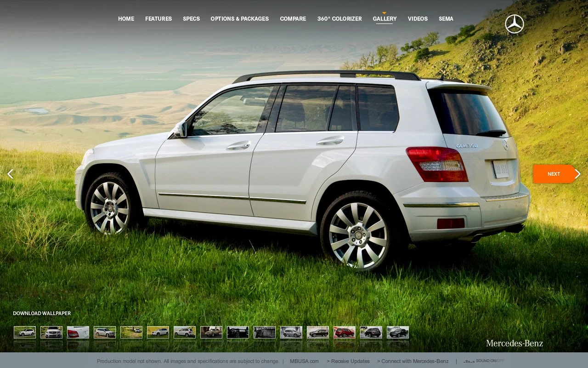Click DOWNLOAD WALLPAPER link
588x368 pixels.
[42, 313]
